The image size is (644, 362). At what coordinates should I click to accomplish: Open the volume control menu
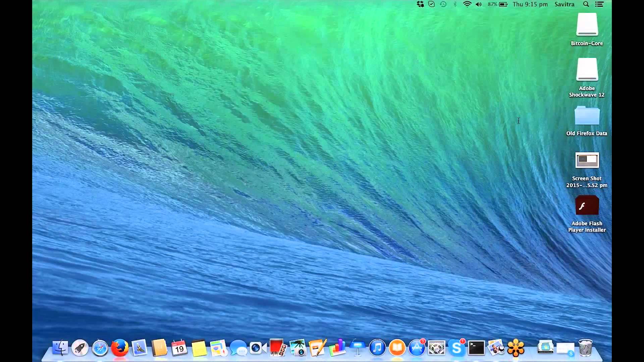(479, 4)
